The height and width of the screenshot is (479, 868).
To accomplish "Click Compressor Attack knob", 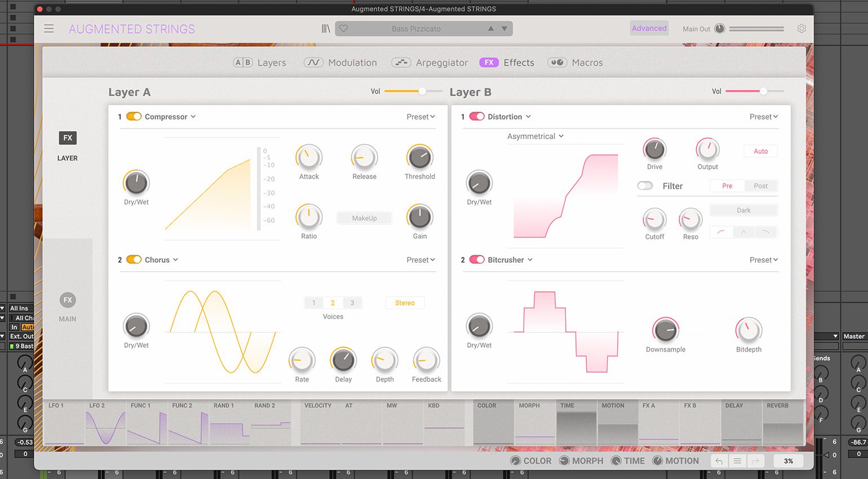I will [x=309, y=158].
